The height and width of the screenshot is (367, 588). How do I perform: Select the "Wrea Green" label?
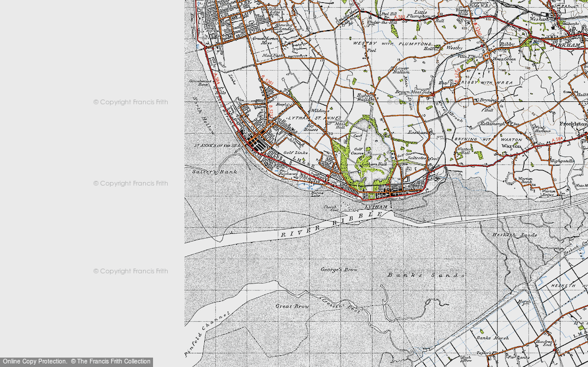point(505,59)
